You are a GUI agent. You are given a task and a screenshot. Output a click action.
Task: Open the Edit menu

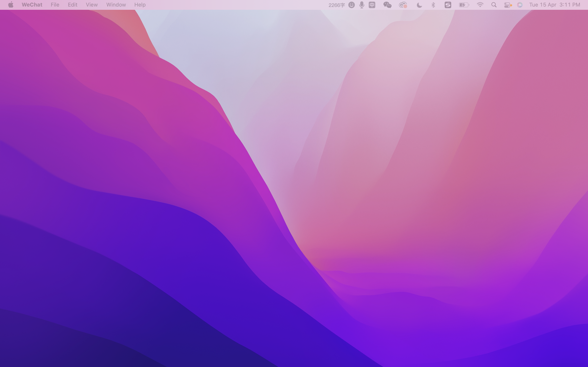(x=72, y=5)
